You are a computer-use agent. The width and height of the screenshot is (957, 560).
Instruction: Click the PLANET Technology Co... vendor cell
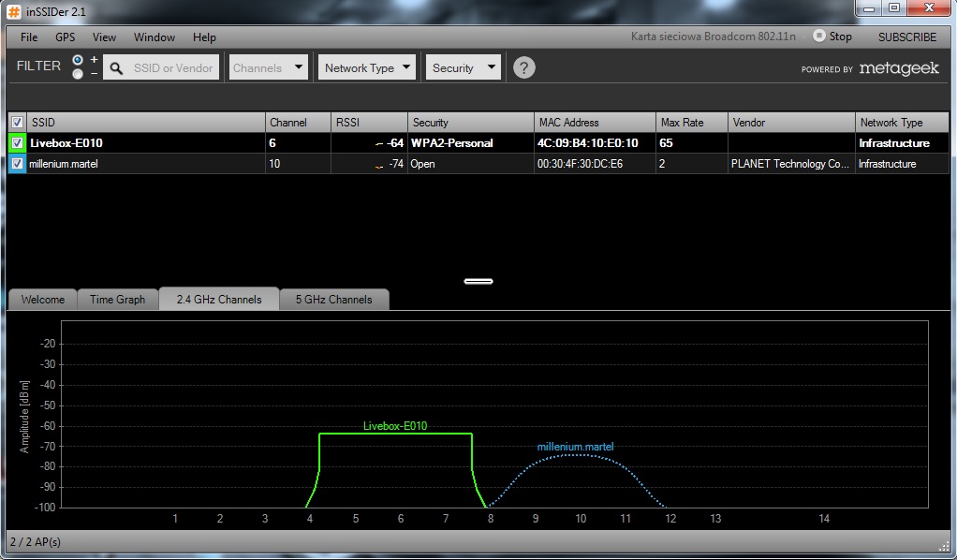coord(789,164)
